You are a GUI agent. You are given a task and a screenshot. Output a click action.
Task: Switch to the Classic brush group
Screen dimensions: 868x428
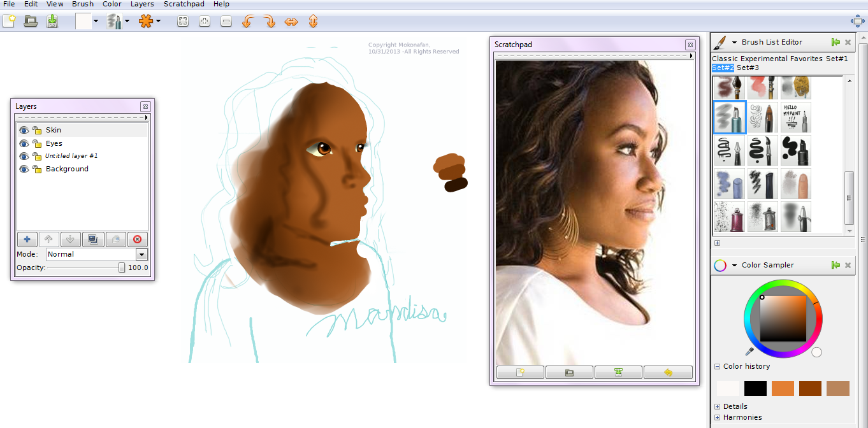725,59
